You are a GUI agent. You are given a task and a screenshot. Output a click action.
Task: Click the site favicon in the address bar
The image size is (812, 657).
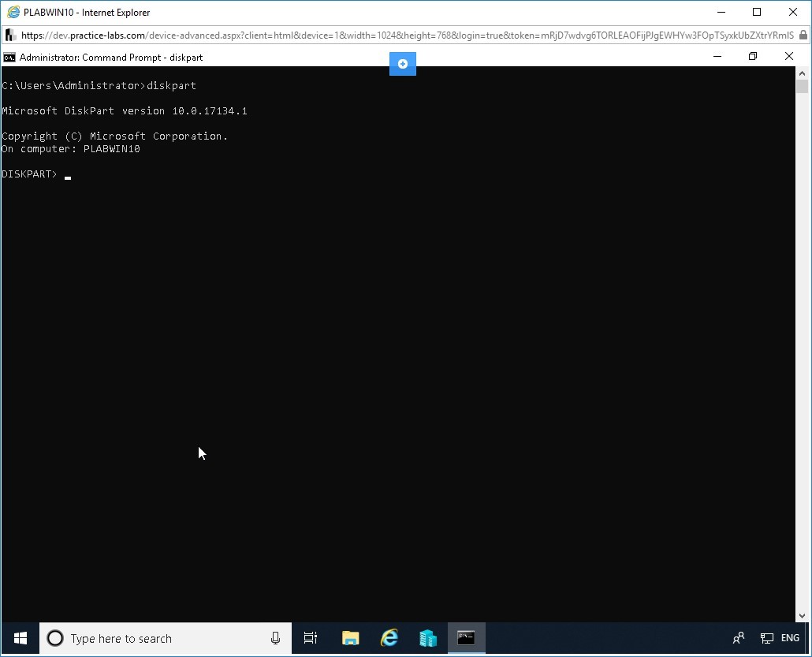click(x=10, y=35)
